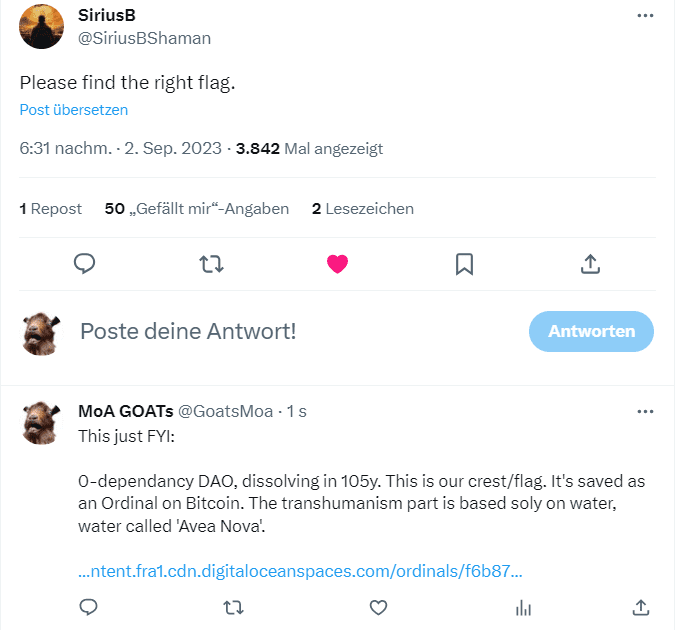View analytics of MoA GOATs reply
Viewport: 686px width, 630px height.
522,606
